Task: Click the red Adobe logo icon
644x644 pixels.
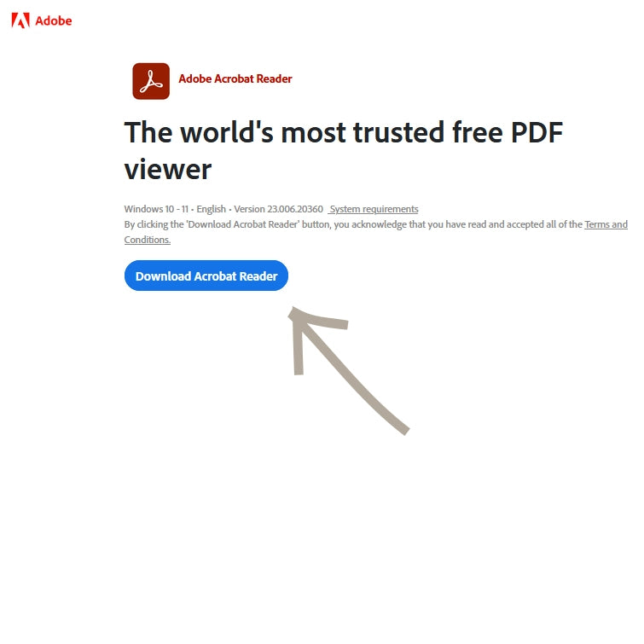Action: pos(20,20)
